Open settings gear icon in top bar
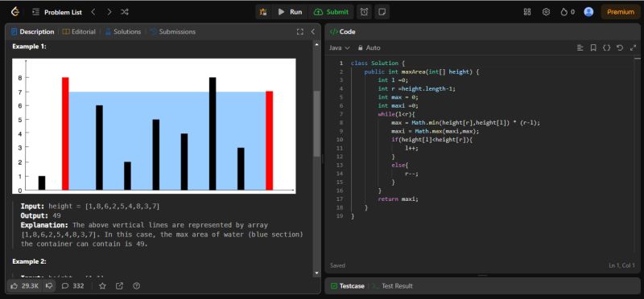This screenshot has width=644, height=299. point(546,12)
